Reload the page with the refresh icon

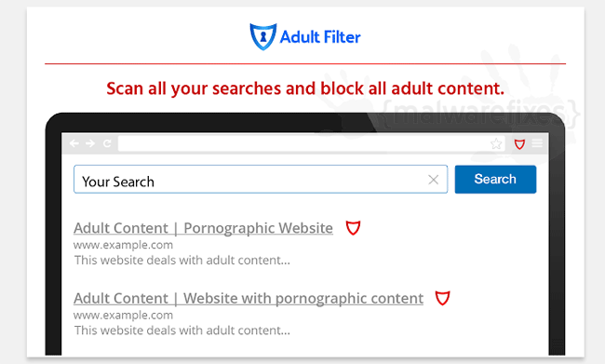pyautogui.click(x=107, y=143)
